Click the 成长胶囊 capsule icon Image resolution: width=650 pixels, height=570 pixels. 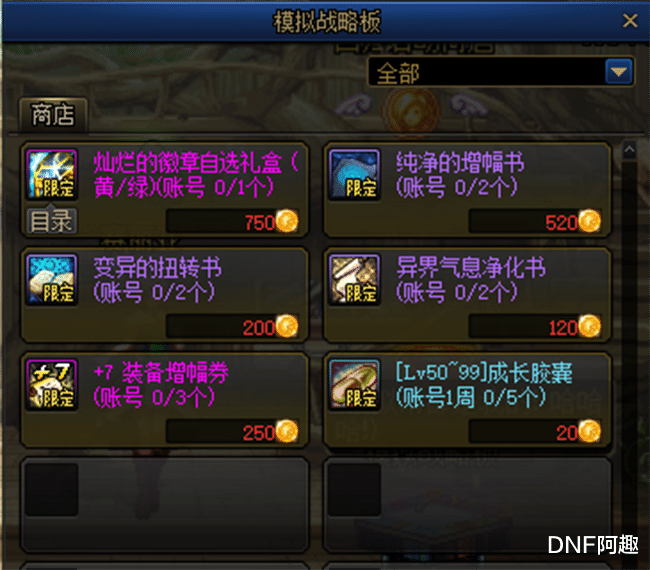(354, 385)
